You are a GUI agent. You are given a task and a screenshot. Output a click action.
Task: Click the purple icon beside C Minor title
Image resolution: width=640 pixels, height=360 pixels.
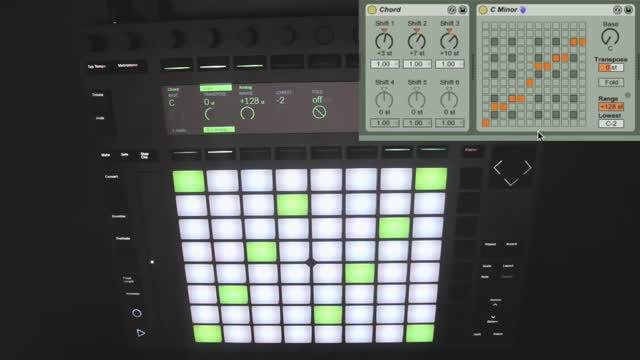[x=523, y=9]
